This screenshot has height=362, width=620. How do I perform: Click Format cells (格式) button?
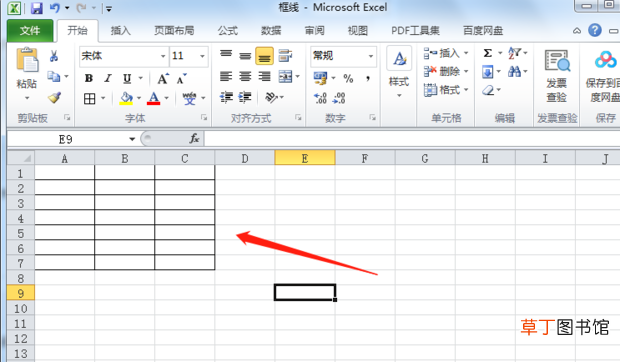pos(442,90)
